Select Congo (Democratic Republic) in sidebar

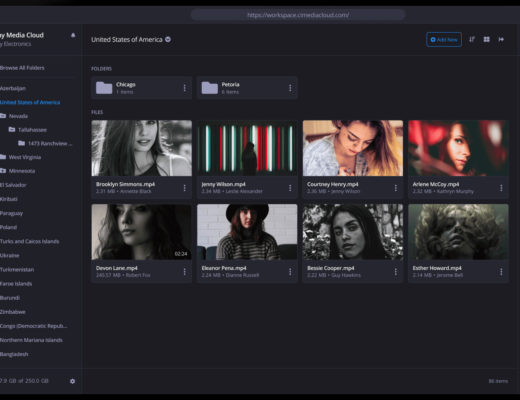coord(33,326)
